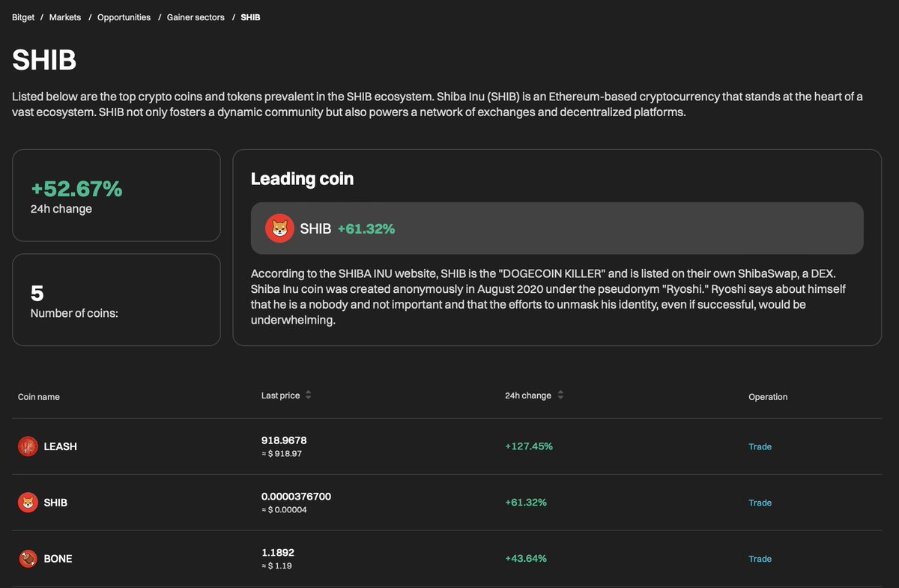Screen dimensions: 899x588
Task: Trade the SHIB coin
Action: point(760,503)
